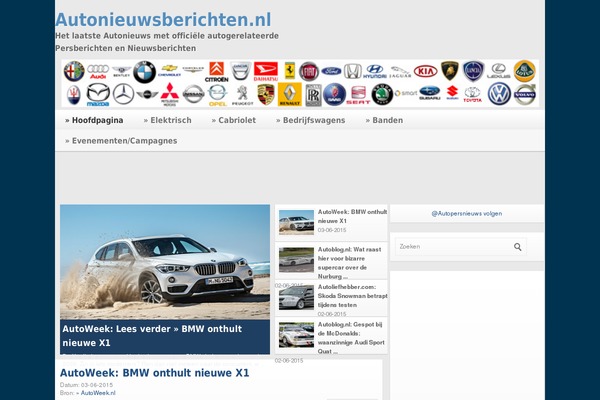Select the Bedrijfswagens menu item
600x400 pixels.
[x=311, y=120]
